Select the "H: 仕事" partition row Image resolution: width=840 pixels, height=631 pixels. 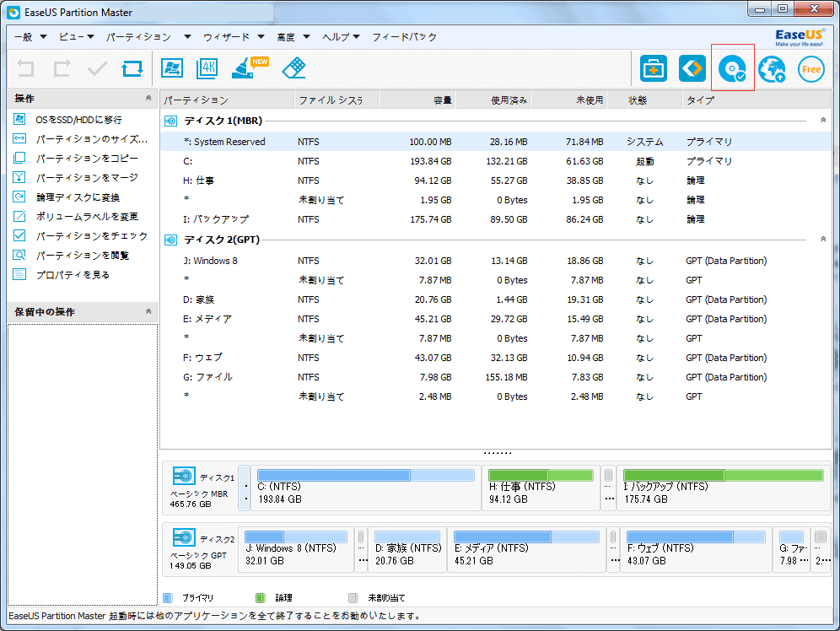point(496,181)
